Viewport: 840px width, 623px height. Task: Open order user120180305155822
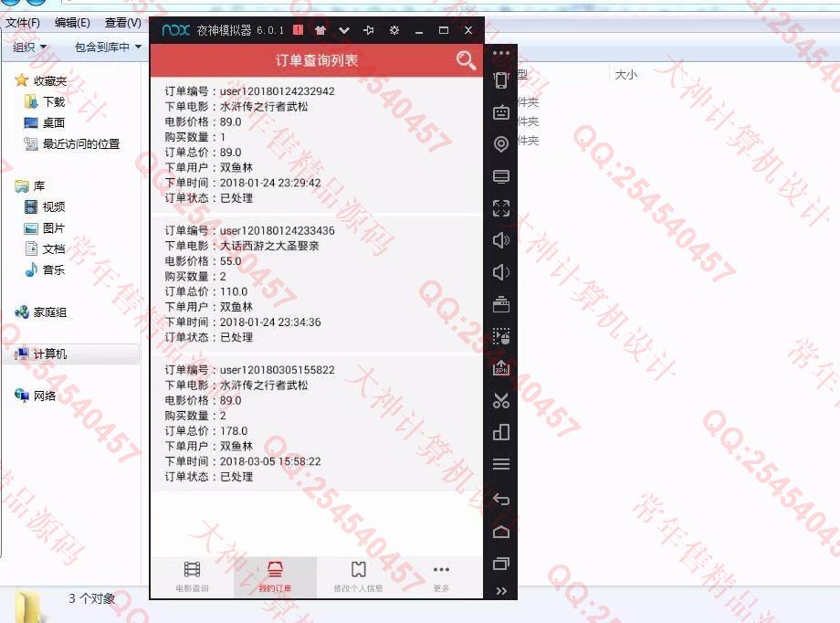pyautogui.click(x=316, y=424)
